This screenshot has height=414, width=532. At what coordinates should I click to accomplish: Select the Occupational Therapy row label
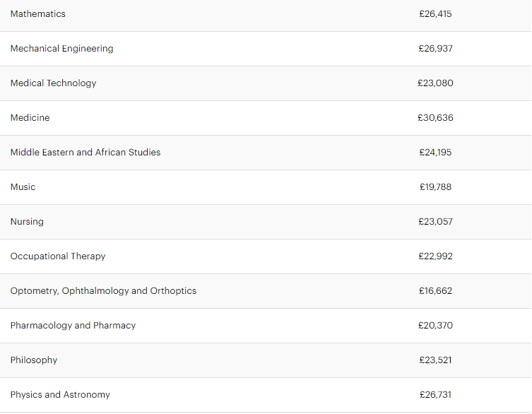pos(58,256)
